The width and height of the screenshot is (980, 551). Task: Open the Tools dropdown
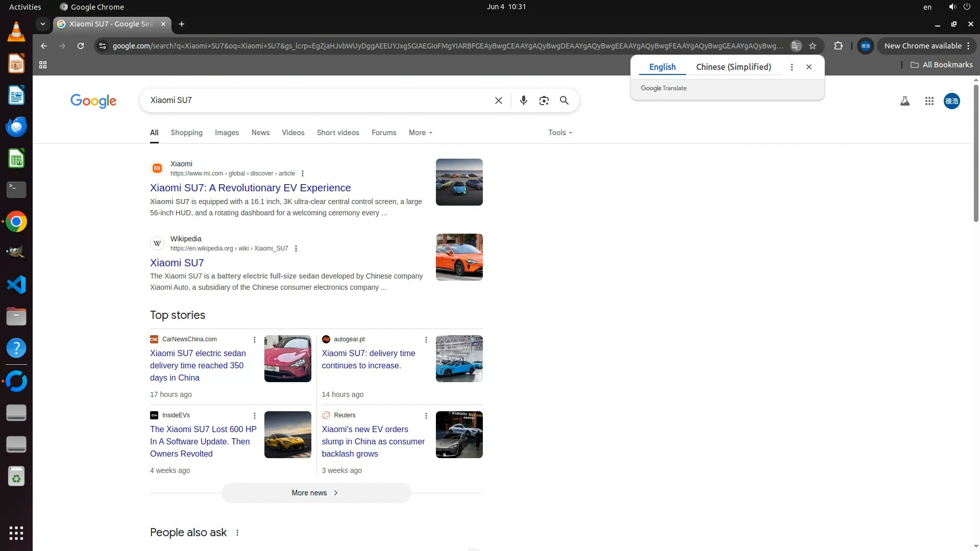560,133
